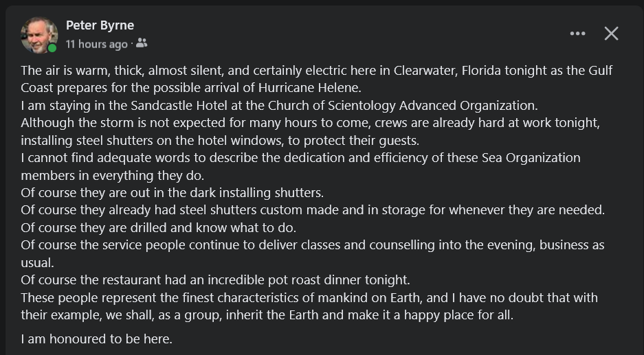Click the line about custom made steel shutters in storage

313,210
